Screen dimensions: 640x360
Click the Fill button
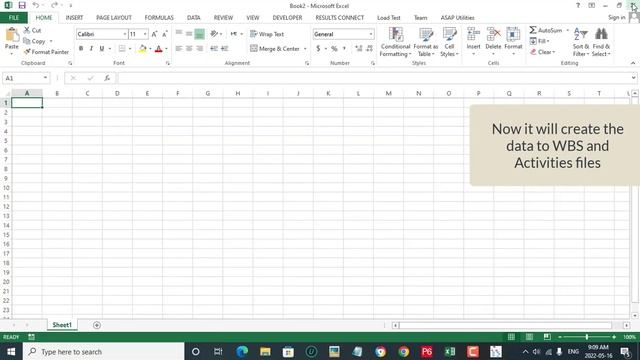(539, 41)
